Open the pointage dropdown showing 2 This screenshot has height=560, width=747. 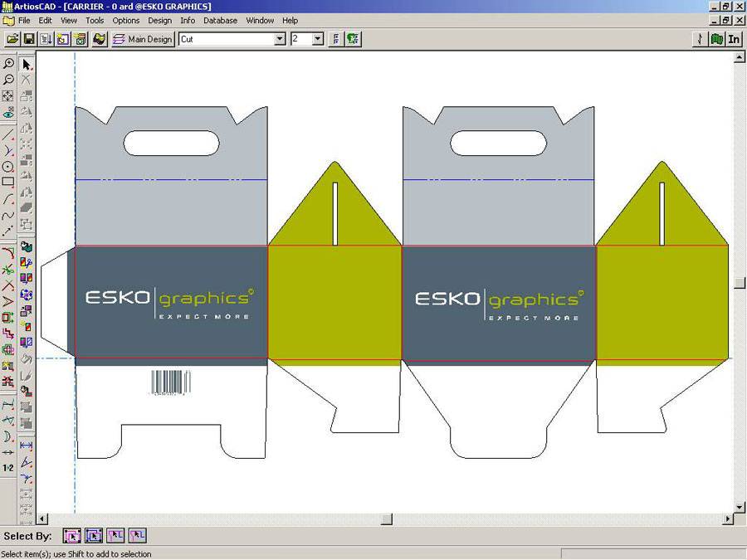point(318,39)
